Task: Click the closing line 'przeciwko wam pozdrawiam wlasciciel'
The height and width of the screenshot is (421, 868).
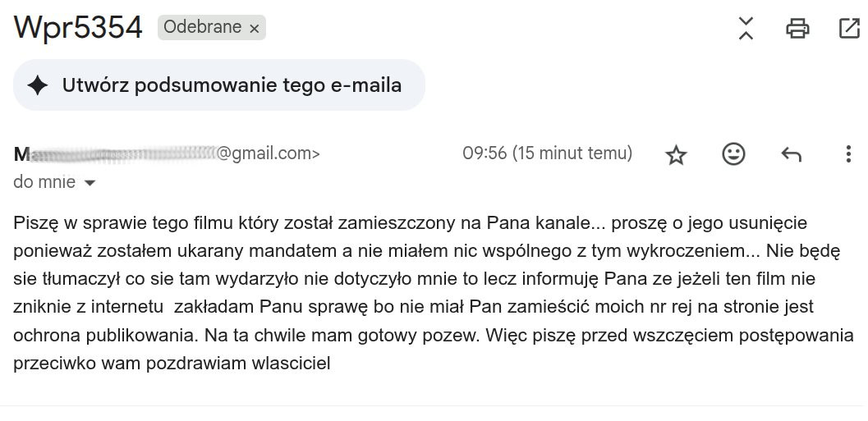Action: [x=172, y=364]
